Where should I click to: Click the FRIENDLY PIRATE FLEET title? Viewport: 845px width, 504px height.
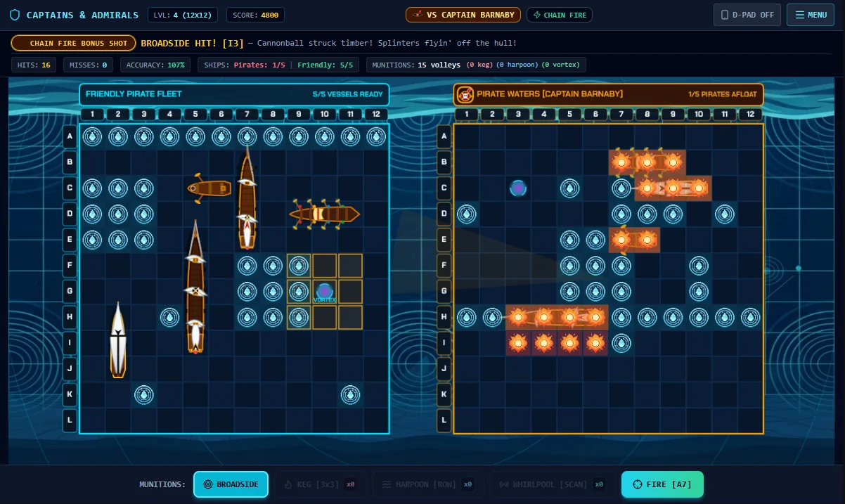click(134, 94)
